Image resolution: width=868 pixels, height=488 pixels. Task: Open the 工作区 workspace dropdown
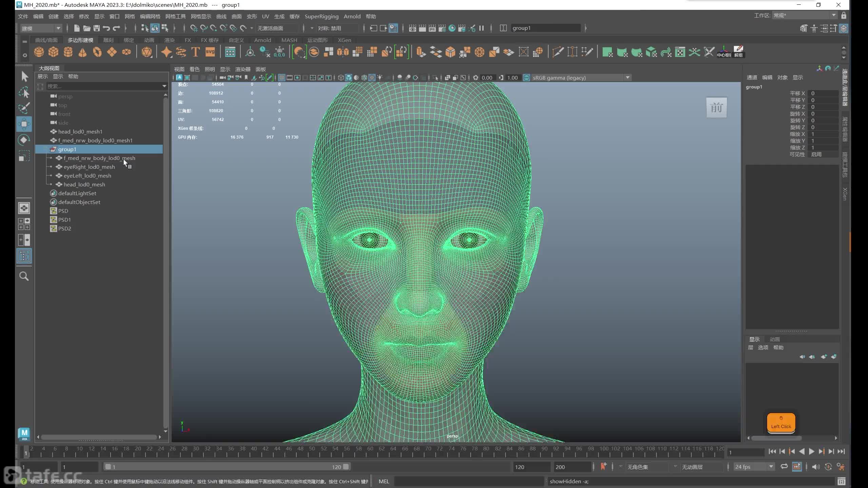[804, 15]
